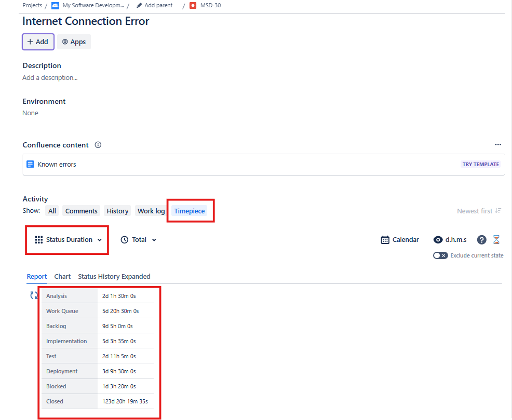Click the refresh icon beside the report table
The width and height of the screenshot is (512, 420).
pyautogui.click(x=33, y=295)
